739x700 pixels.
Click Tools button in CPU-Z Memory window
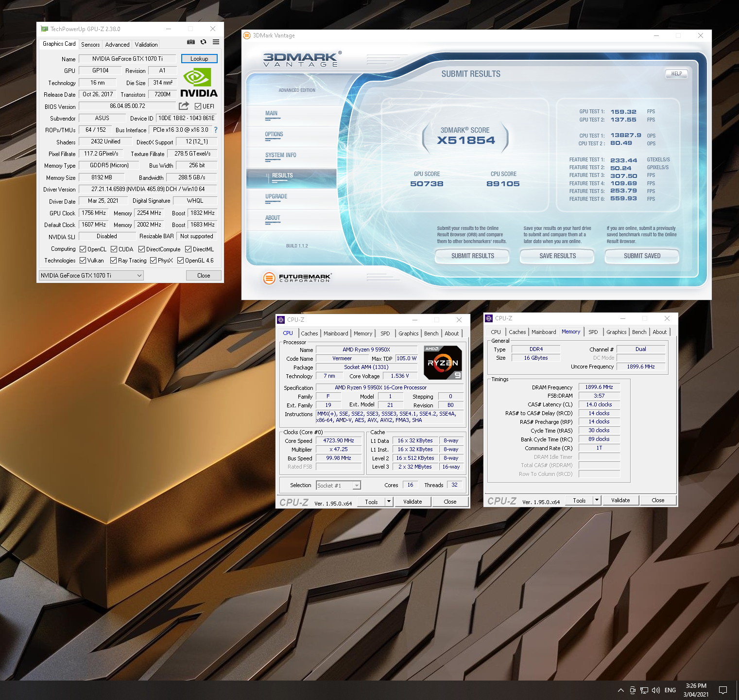(579, 500)
